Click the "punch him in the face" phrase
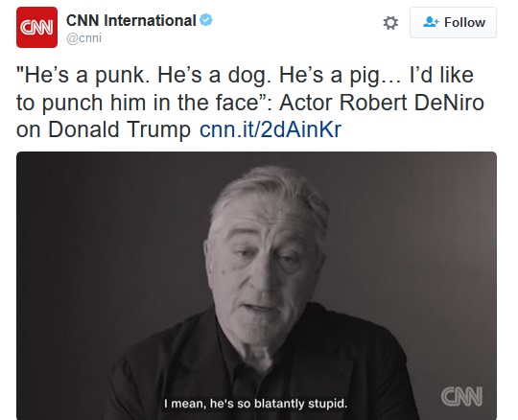 tap(150, 103)
